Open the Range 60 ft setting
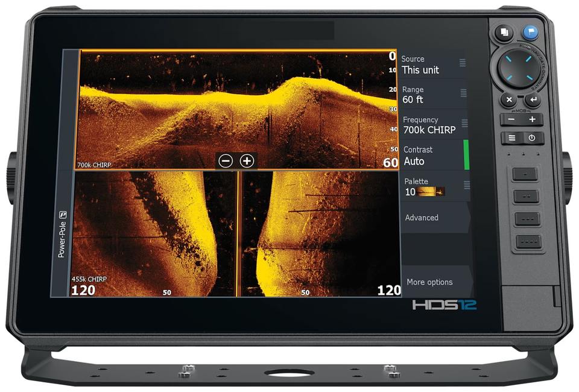This screenshot has height=392, width=579. click(x=434, y=95)
